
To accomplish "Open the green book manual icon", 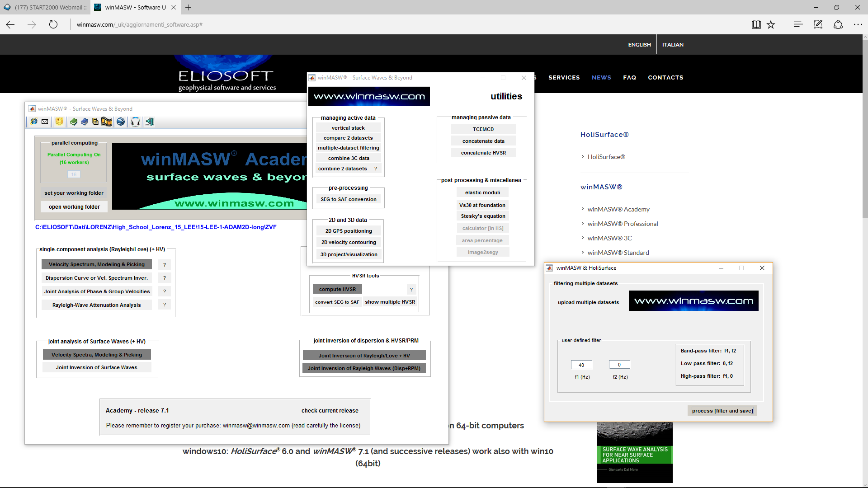I will pyautogui.click(x=74, y=122).
